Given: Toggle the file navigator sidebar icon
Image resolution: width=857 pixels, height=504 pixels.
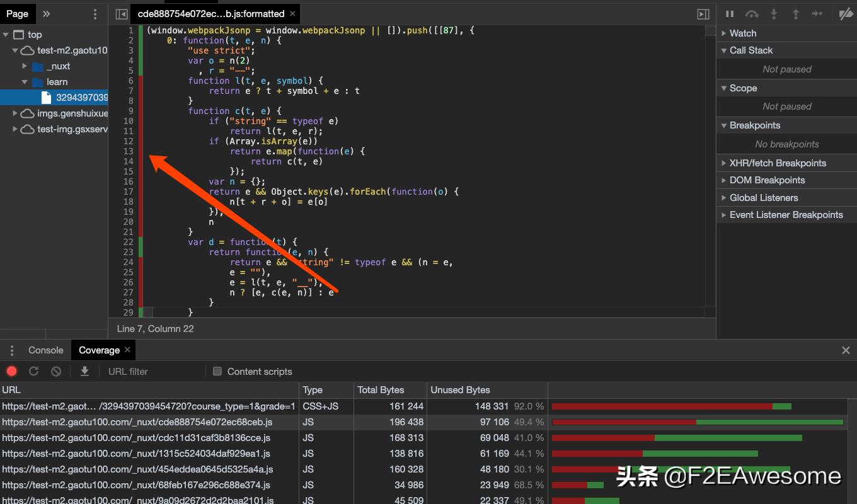Looking at the screenshot, I should 119,14.
